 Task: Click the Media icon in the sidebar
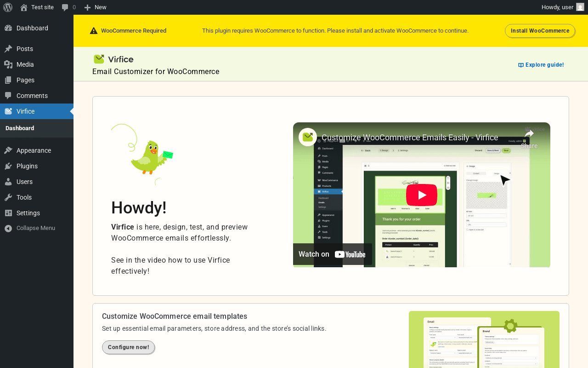[x=8, y=64]
